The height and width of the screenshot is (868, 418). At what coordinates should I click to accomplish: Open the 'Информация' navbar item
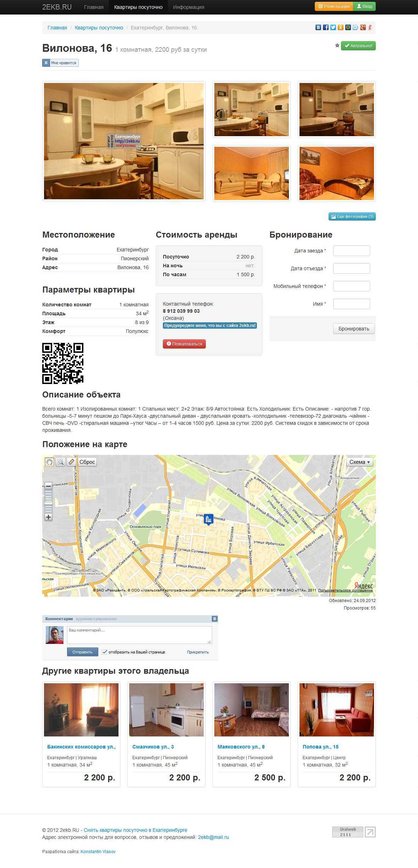click(x=189, y=7)
